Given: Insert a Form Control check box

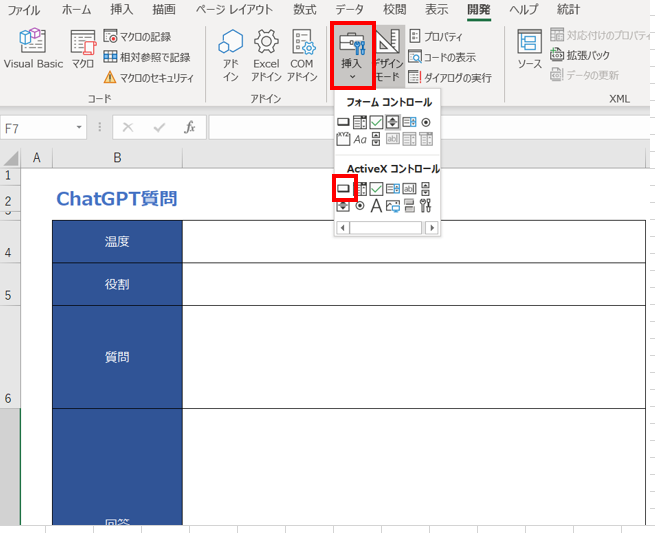Looking at the screenshot, I should 376,122.
